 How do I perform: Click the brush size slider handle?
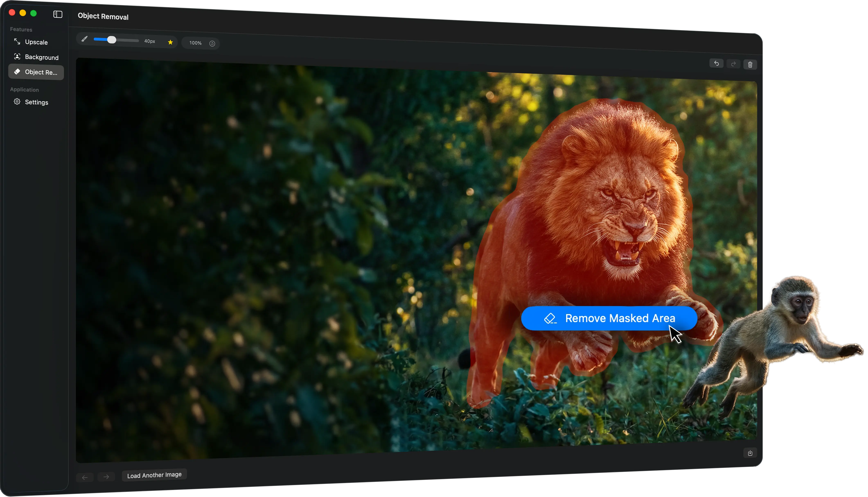[x=112, y=40]
